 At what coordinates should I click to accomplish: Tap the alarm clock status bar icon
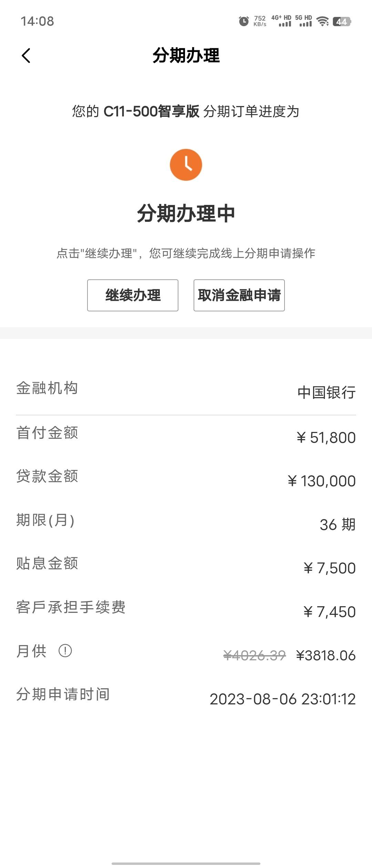(244, 21)
